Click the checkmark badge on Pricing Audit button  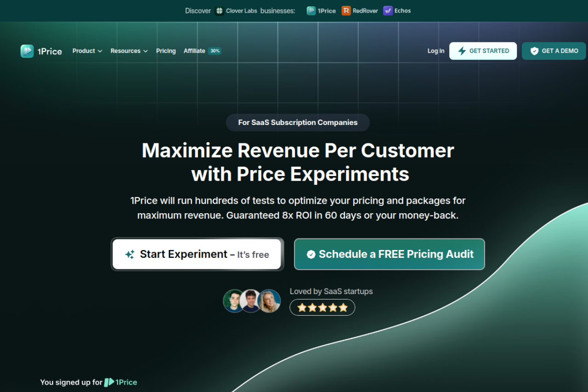(311, 255)
